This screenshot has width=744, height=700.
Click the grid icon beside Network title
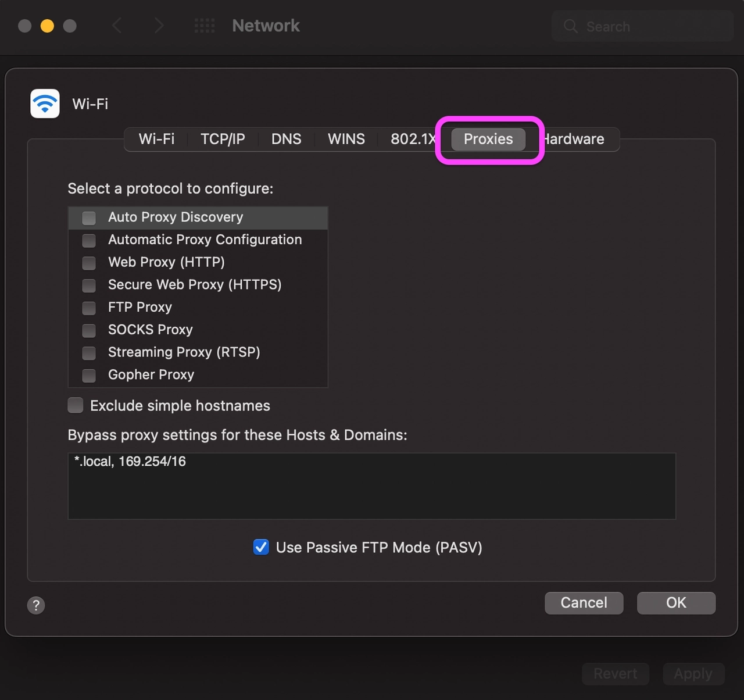(205, 26)
